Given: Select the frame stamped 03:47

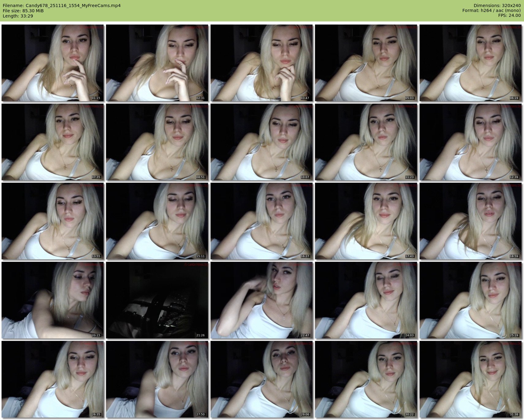Looking at the screenshot, I should click(x=262, y=63).
